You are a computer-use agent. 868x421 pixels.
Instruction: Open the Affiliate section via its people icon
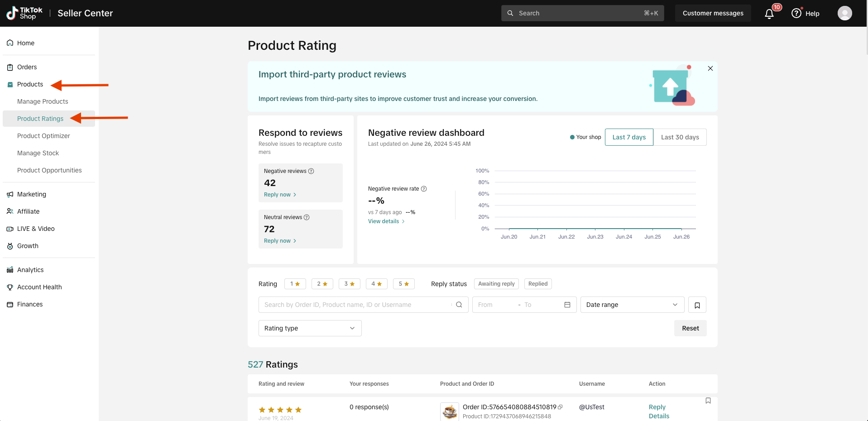coord(10,211)
